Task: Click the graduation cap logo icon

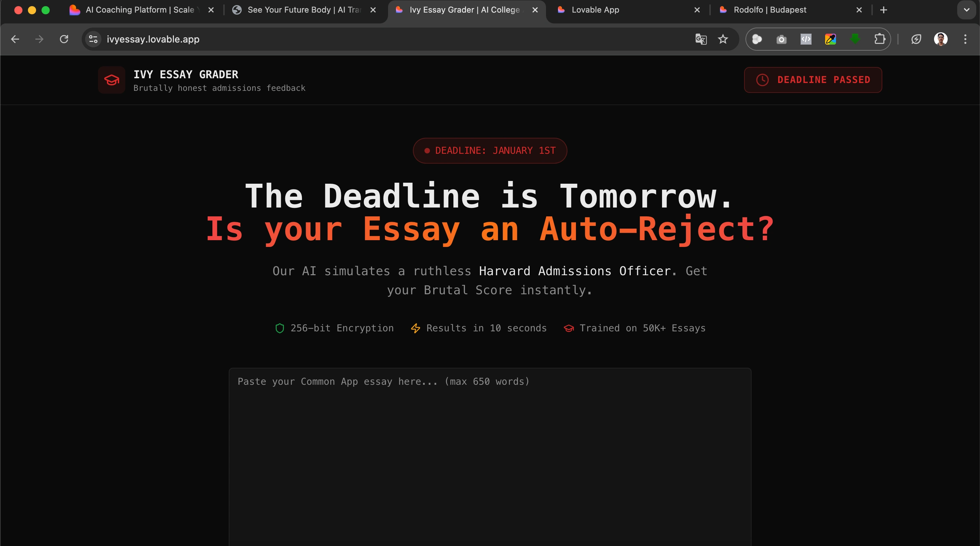Action: [x=111, y=80]
